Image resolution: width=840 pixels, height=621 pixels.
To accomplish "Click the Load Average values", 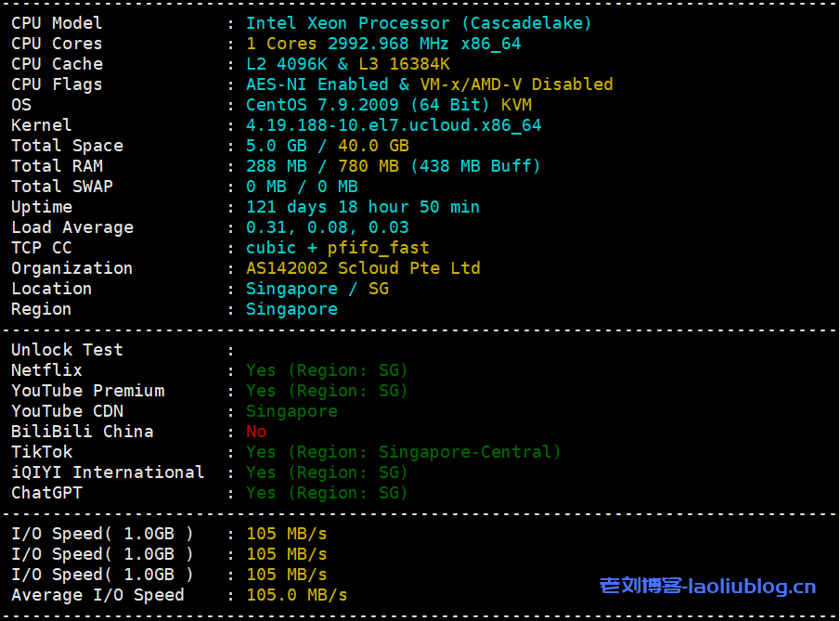I will click(327, 227).
